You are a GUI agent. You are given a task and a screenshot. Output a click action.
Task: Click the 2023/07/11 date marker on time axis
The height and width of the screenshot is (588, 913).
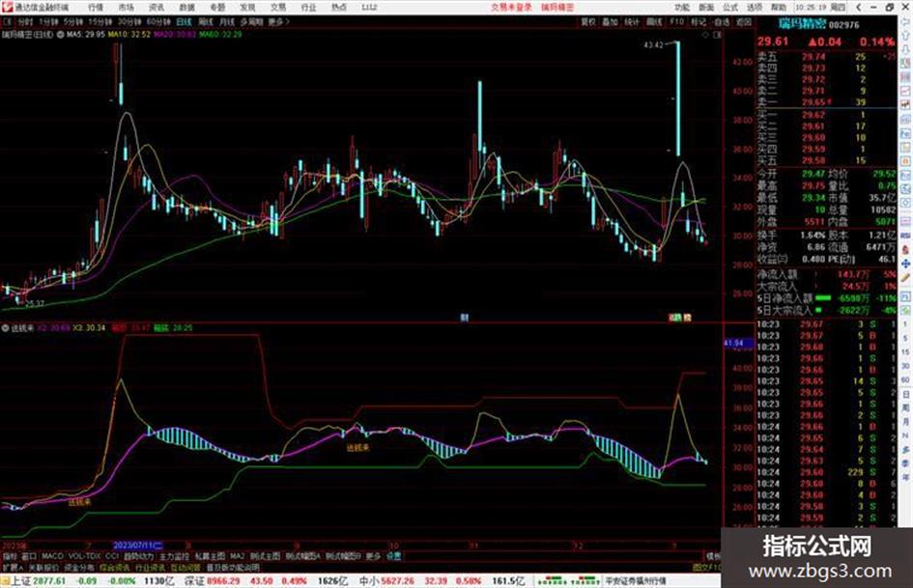(x=138, y=546)
